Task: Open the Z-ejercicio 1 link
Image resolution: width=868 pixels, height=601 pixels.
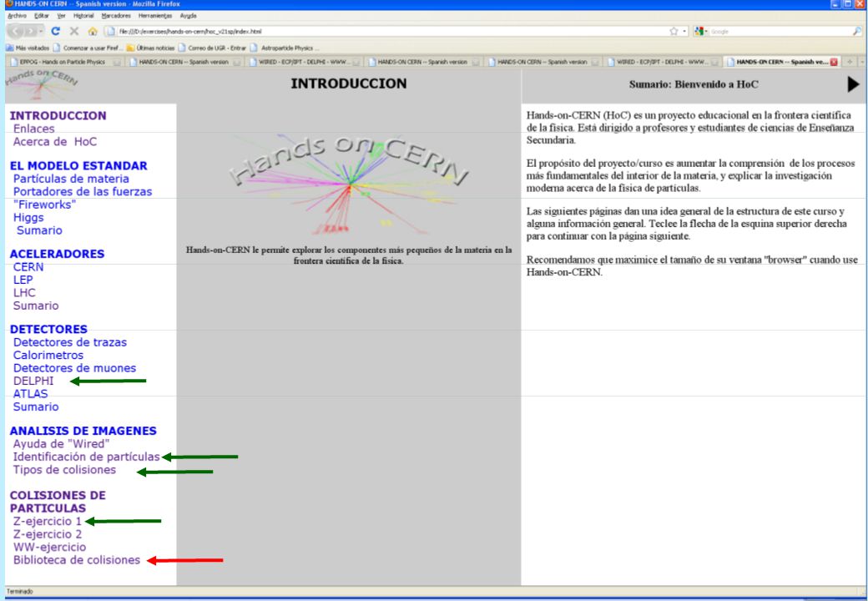Action: (x=47, y=522)
